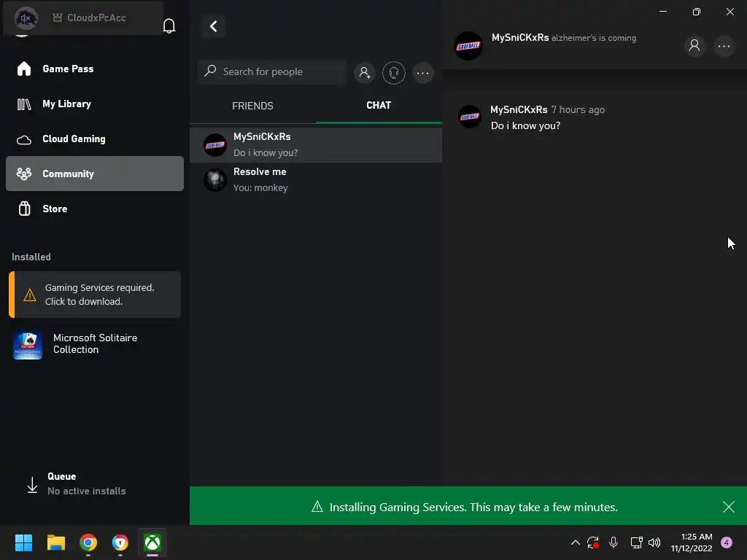The height and width of the screenshot is (560, 747).
Task: Click the Search for people field
Action: [x=272, y=72]
